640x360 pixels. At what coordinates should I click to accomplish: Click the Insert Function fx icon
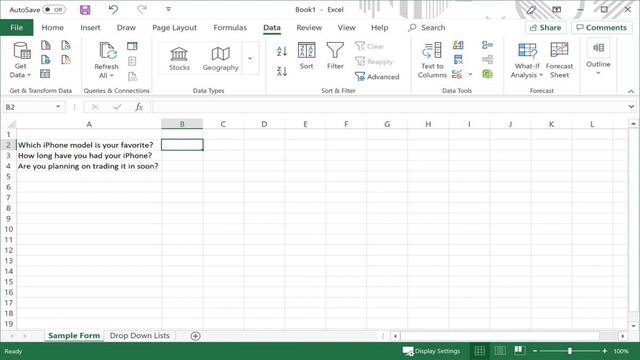tap(139, 107)
